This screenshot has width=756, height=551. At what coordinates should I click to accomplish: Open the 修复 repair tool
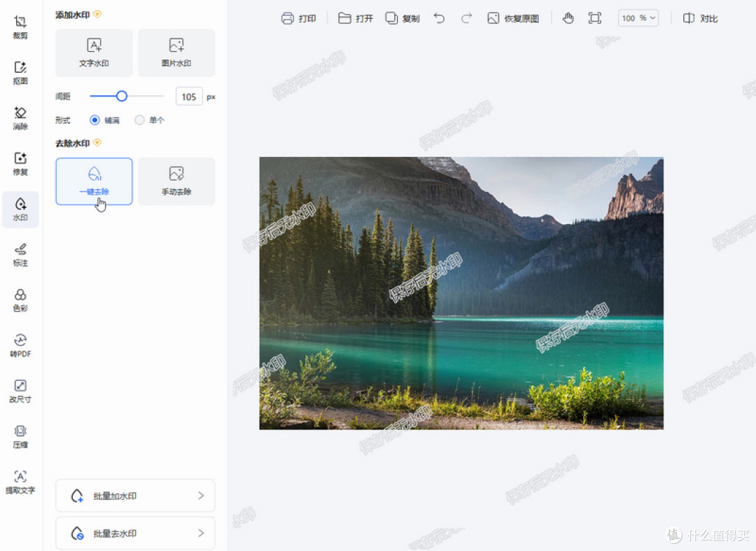click(x=20, y=164)
